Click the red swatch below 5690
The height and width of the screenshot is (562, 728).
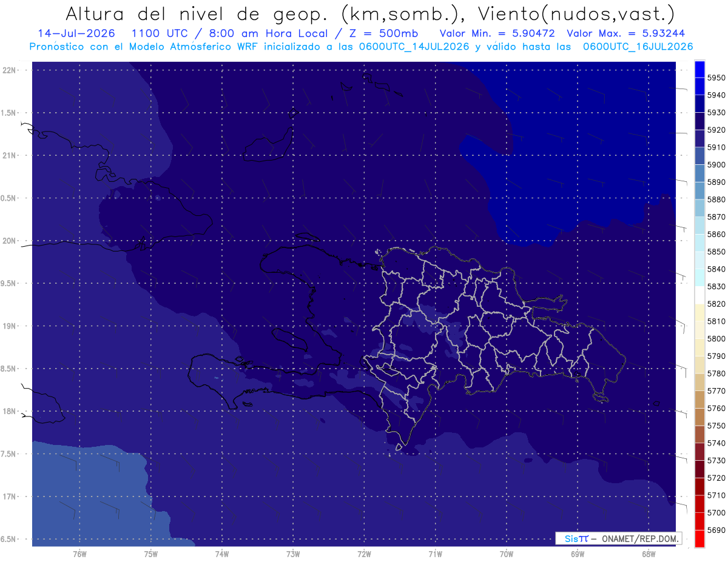tap(699, 538)
